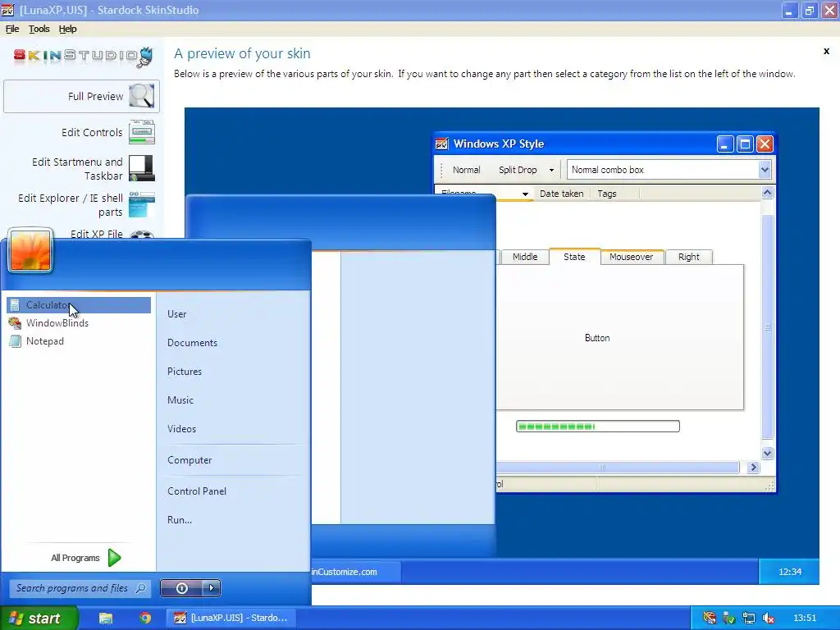Click the Windows XP Style window title icon
Image resolution: width=840 pixels, height=630 pixels.
[441, 144]
